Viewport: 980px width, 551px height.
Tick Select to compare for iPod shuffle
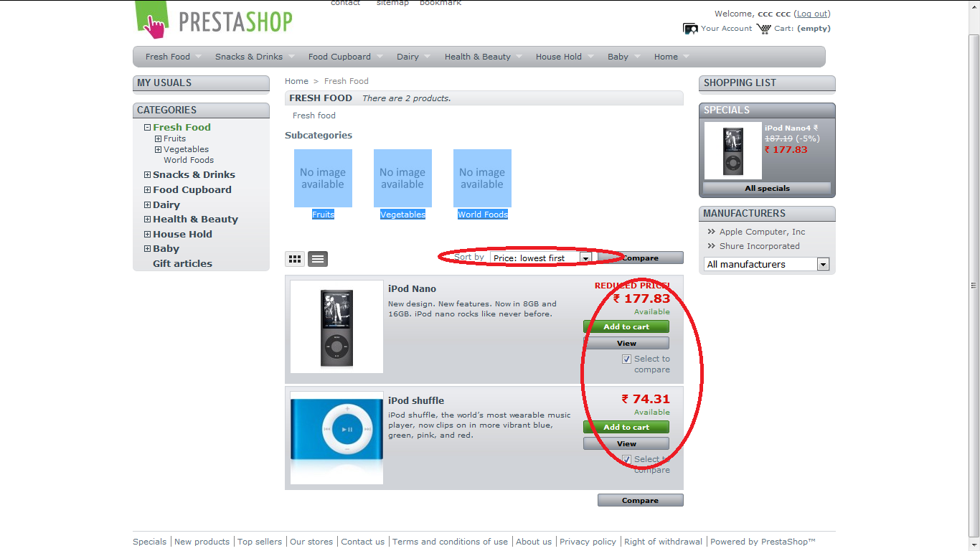(x=626, y=460)
